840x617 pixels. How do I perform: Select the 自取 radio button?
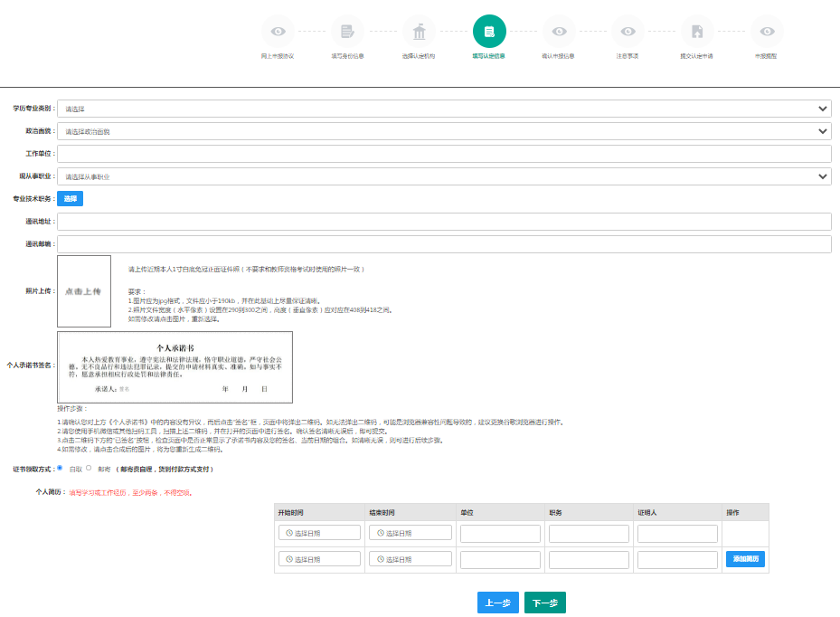[60, 469]
